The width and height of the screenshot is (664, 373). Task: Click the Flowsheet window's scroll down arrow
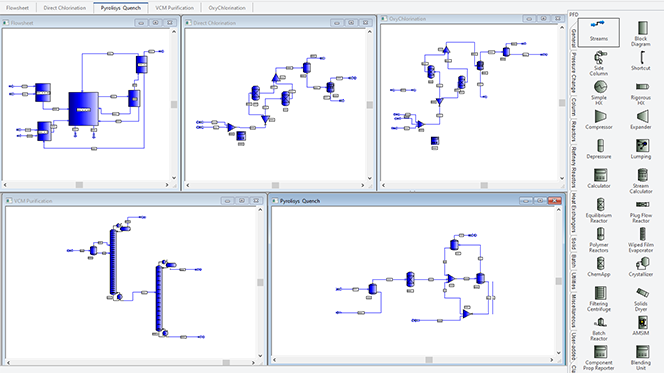click(174, 178)
